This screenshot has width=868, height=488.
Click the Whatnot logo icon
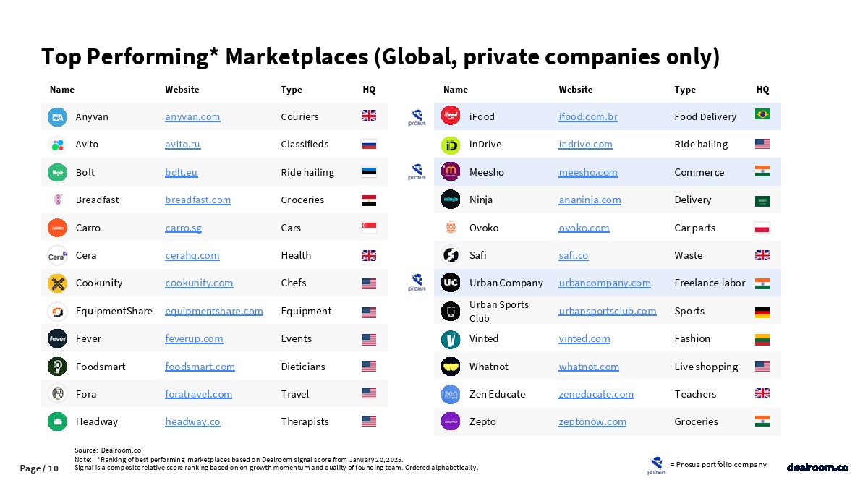[451, 367]
